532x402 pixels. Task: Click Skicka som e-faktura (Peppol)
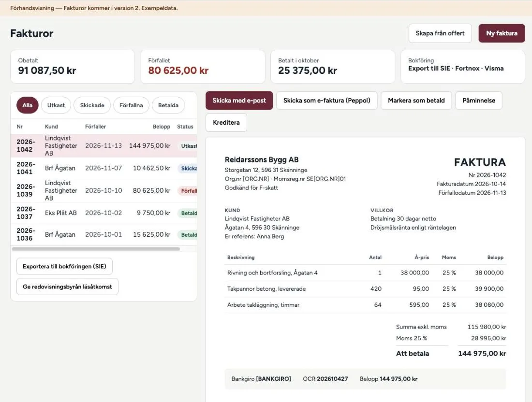[327, 100]
